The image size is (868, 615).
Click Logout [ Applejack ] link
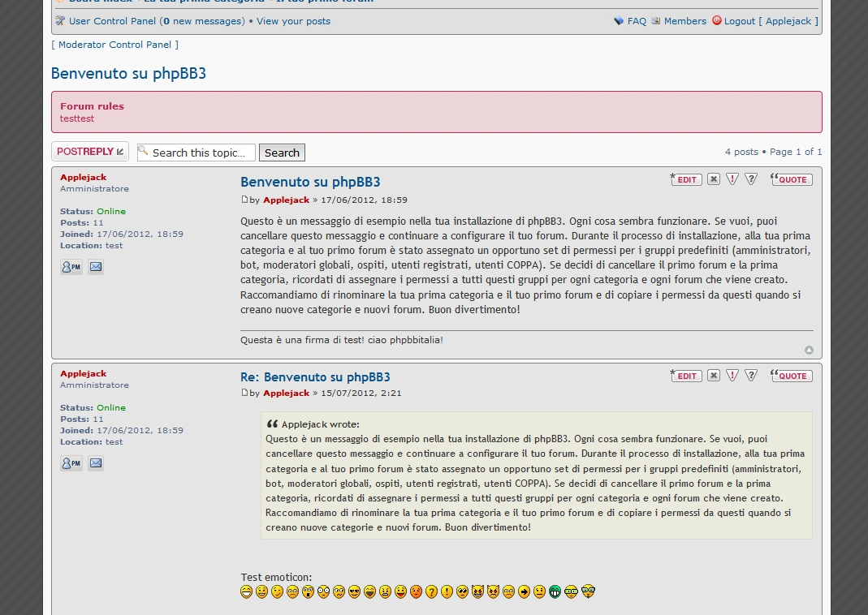click(x=771, y=21)
